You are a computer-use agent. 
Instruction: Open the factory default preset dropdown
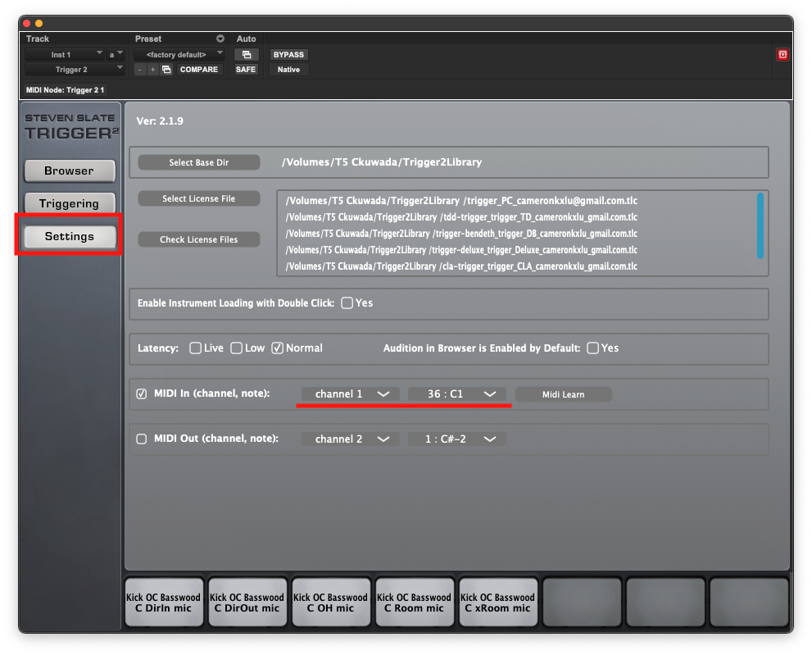[x=179, y=54]
